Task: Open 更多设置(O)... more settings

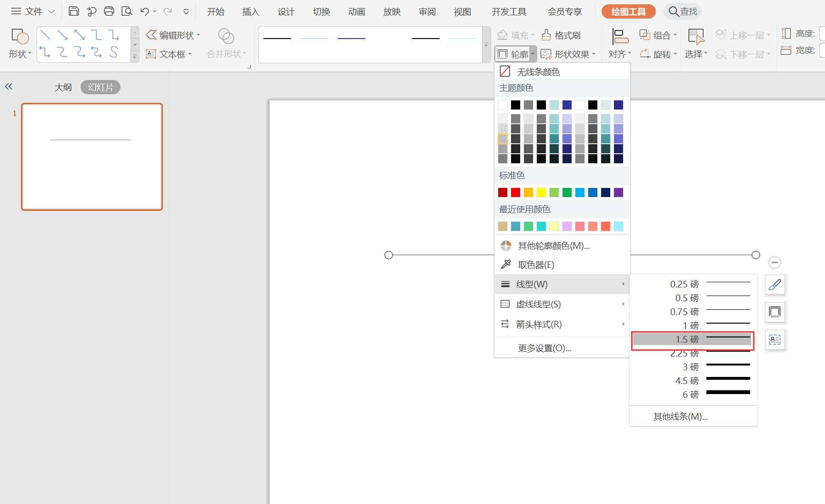Action: pos(544,348)
